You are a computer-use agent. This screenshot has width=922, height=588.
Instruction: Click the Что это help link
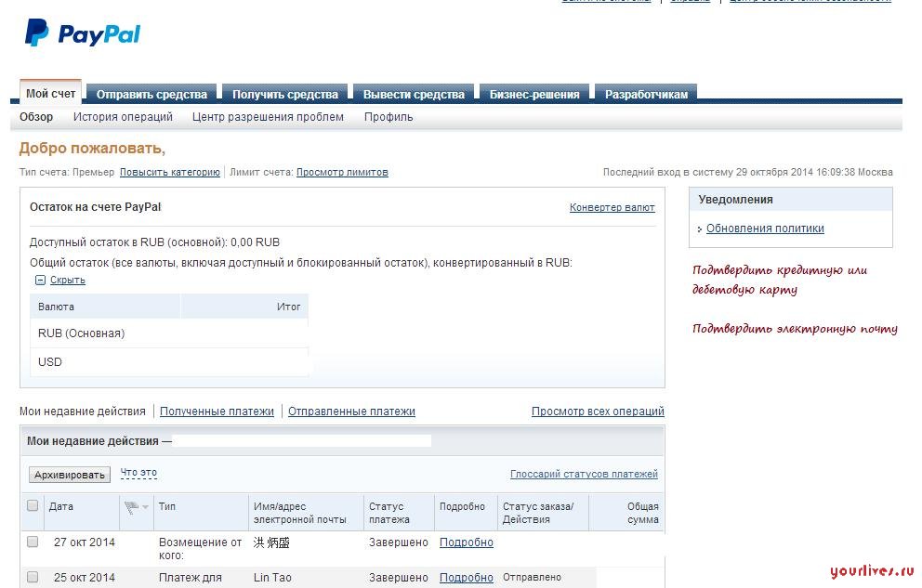click(138, 472)
